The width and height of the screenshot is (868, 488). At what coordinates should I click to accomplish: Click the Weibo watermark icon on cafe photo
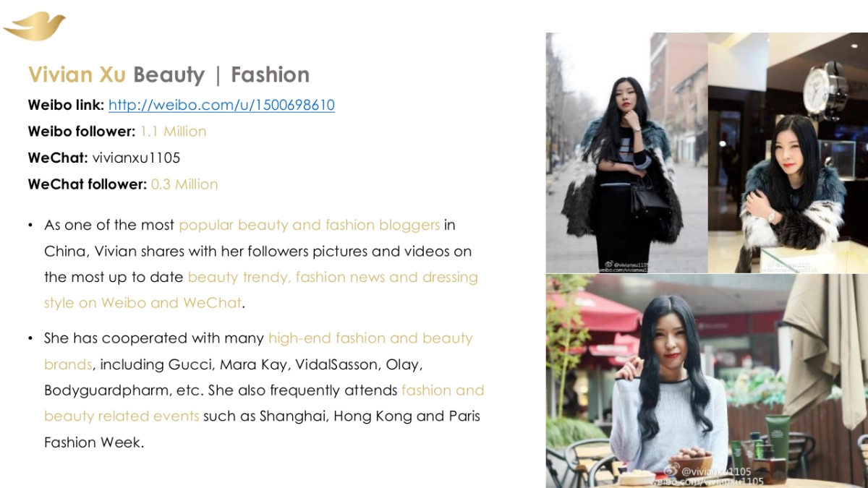tap(671, 470)
